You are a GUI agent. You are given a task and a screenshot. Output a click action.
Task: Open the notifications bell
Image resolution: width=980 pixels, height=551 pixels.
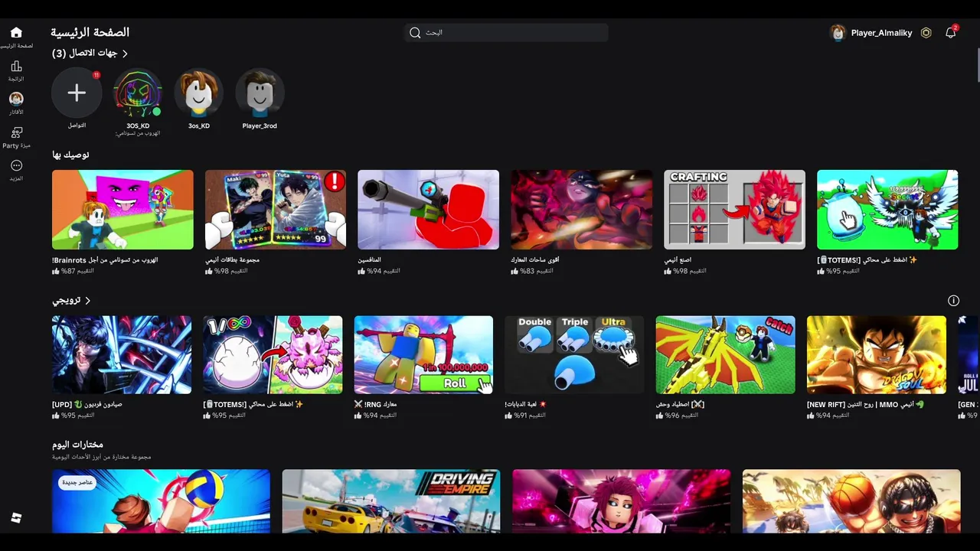click(950, 33)
